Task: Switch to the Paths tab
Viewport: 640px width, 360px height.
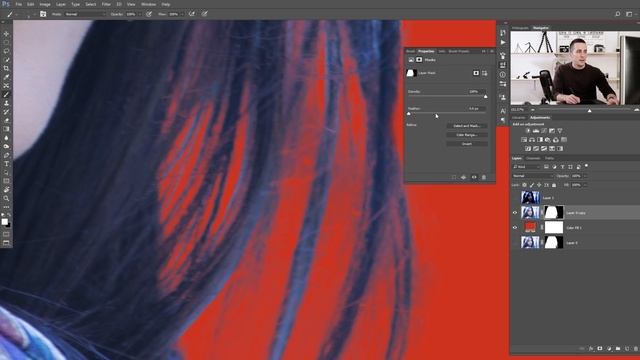Action: [x=549, y=158]
